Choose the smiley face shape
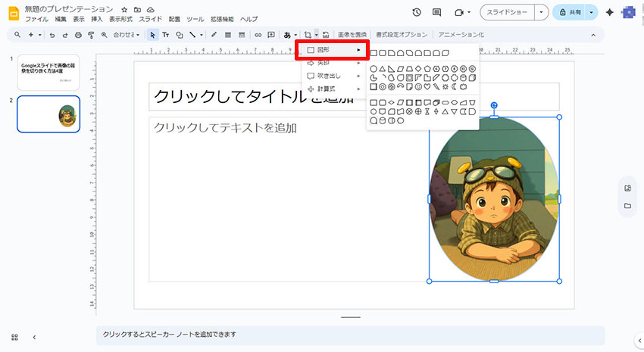 417,87
